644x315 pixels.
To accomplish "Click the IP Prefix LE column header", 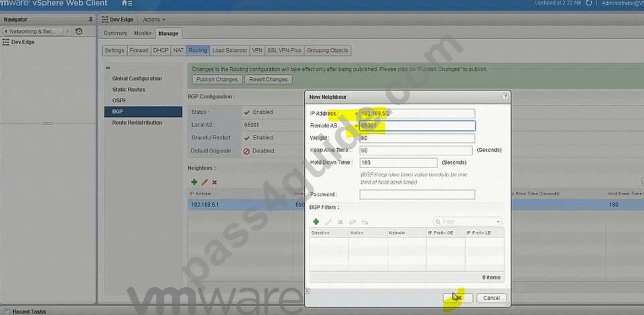I will tap(484, 233).
